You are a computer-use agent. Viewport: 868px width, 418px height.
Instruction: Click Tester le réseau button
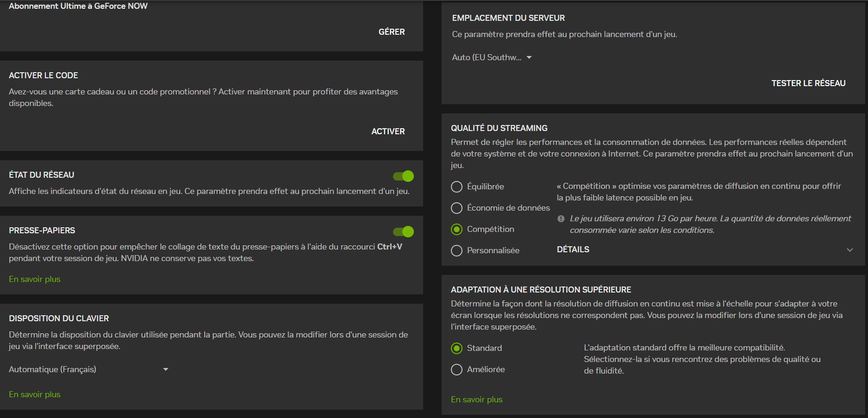[x=808, y=83]
